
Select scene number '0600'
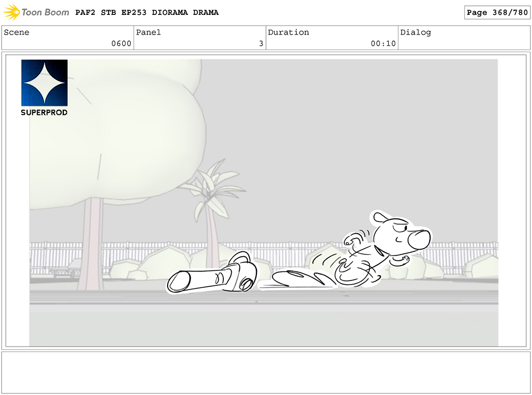coord(121,44)
